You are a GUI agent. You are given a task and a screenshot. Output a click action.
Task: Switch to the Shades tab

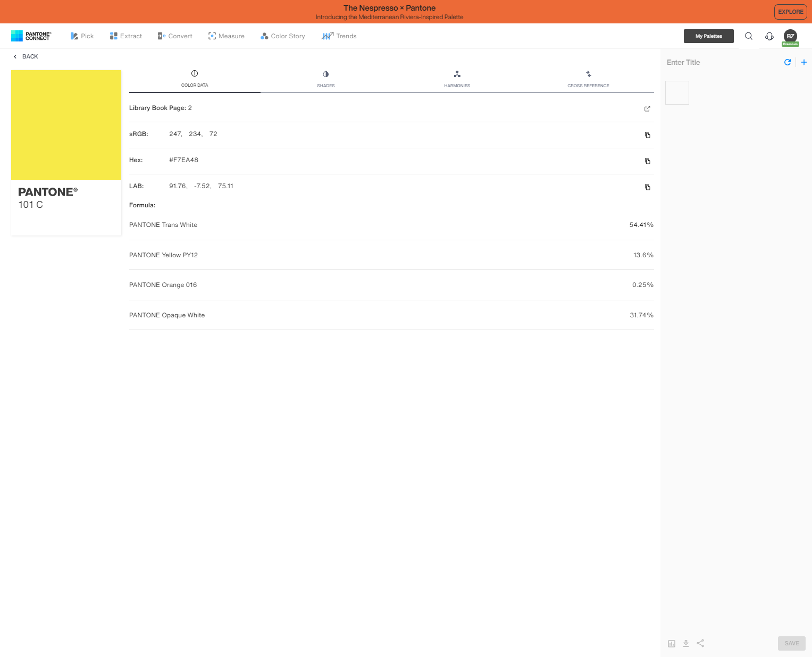325,79
